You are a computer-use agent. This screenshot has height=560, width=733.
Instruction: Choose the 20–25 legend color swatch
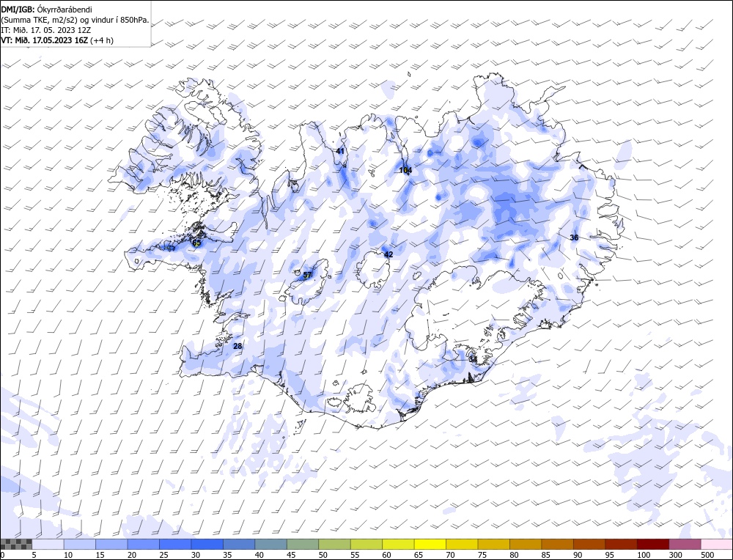(144, 544)
